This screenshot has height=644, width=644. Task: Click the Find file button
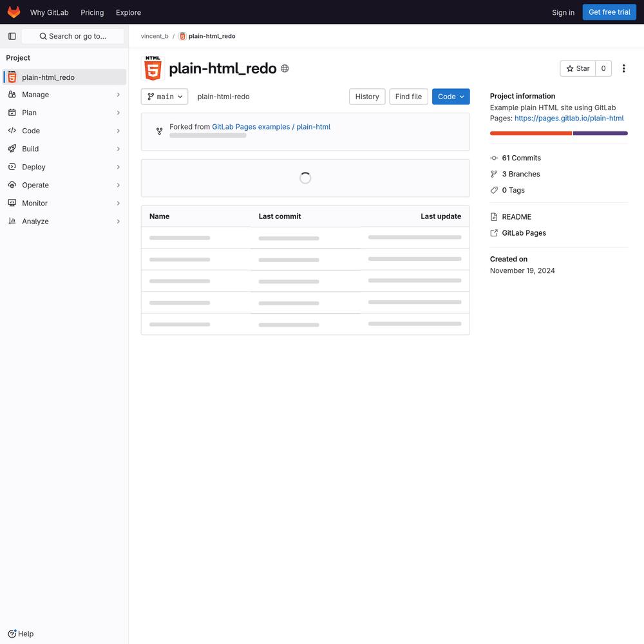tap(408, 97)
